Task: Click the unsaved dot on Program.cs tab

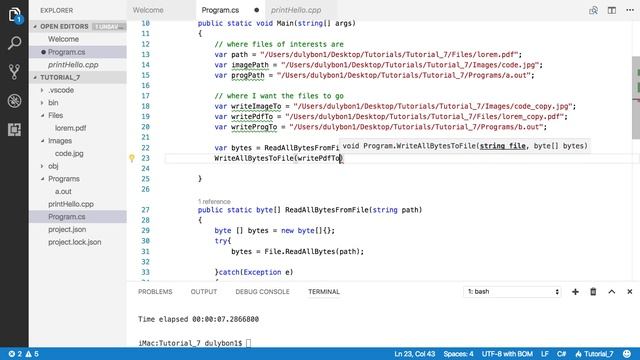Action: click(256, 10)
